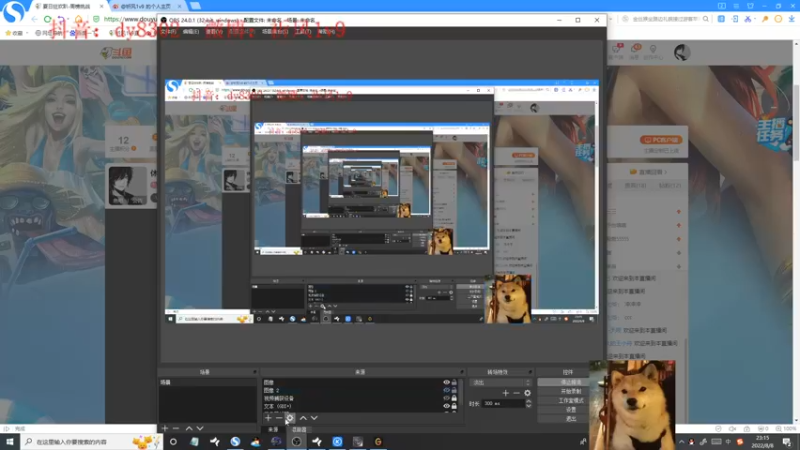This screenshot has width=800, height=450.
Task: Click the magnifier icon in the browser search box
Action: click(x=706, y=19)
